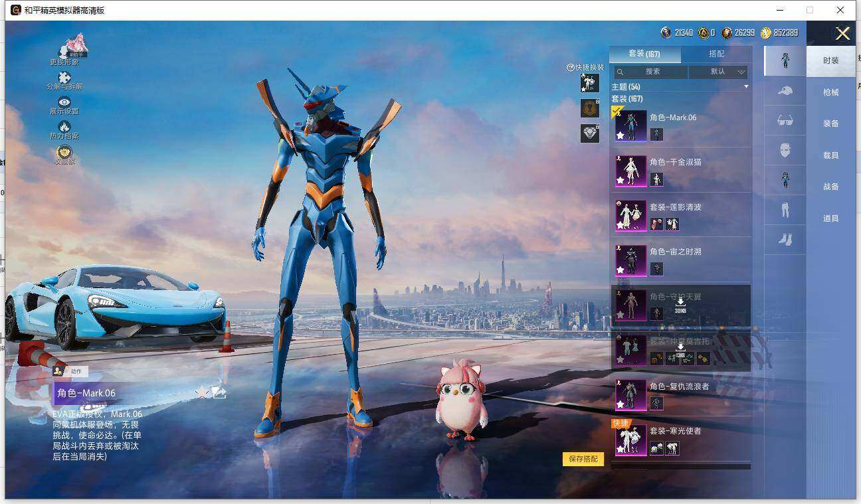The height and width of the screenshot is (504, 861).
Task: Select 角色-千金淑猫 outfit name text
Action: (675, 162)
